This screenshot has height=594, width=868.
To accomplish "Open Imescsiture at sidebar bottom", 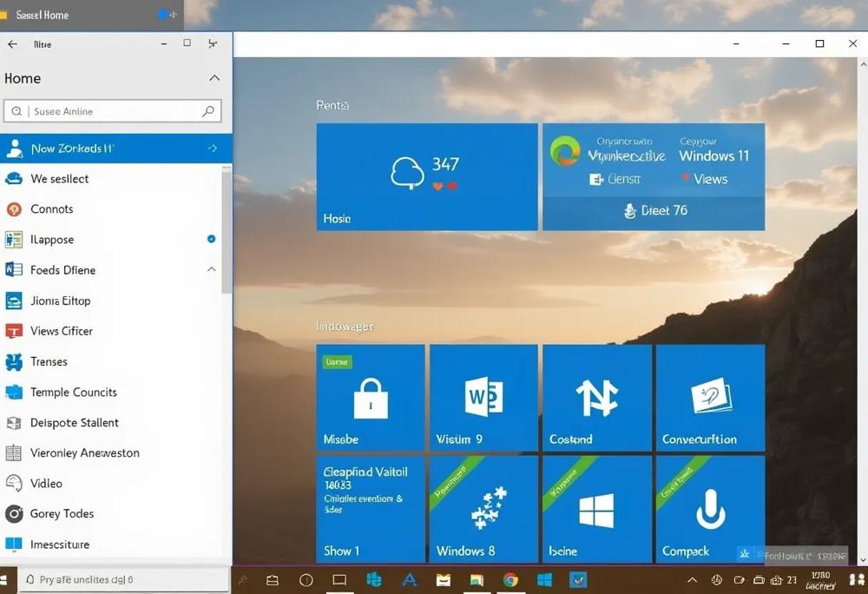I will click(111, 544).
